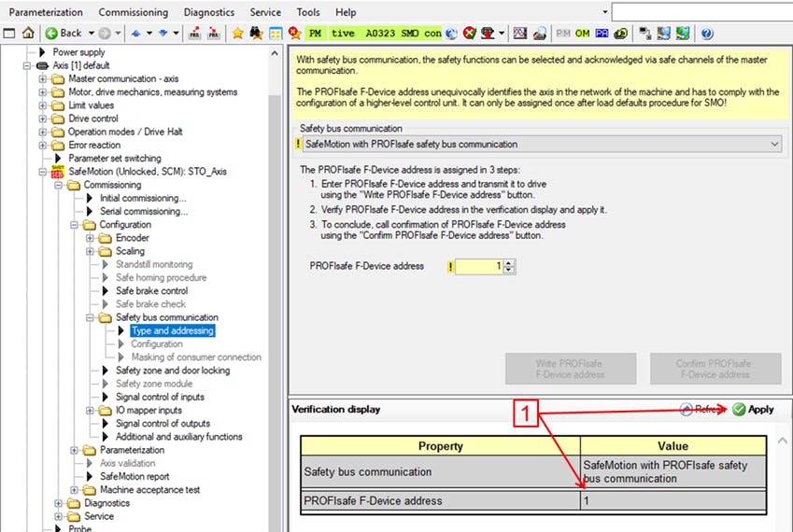
Task: Increase PROFIsafe F-Device address with spinner
Action: tap(509, 262)
